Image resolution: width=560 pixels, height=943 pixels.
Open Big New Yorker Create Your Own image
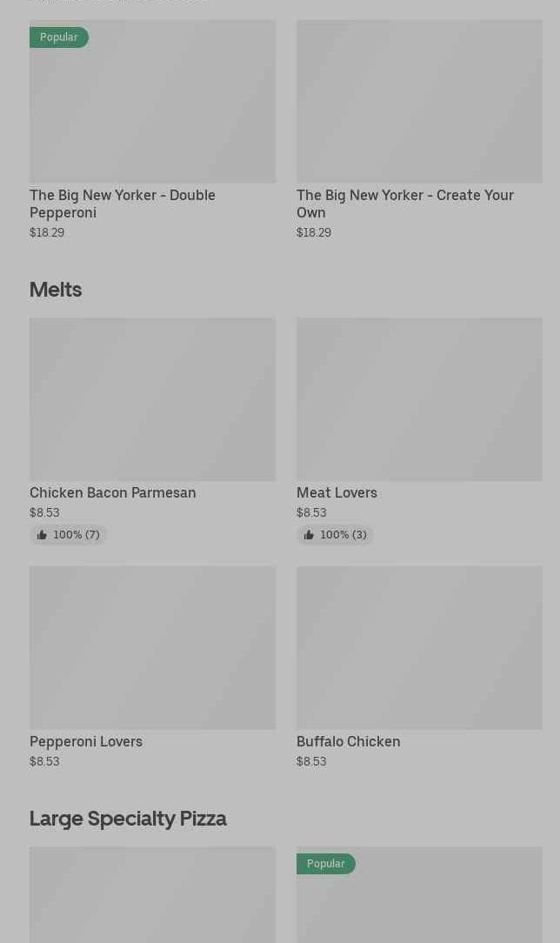point(419,101)
